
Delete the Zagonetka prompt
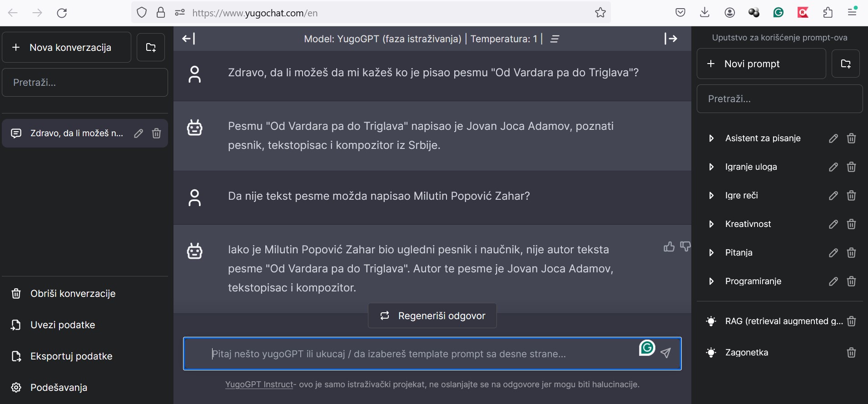[x=852, y=352]
